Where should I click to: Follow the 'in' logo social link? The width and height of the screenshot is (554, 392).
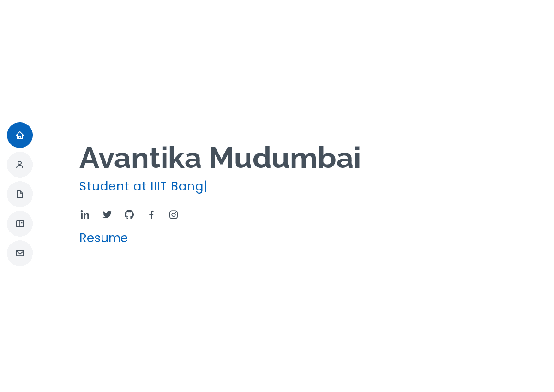click(x=85, y=214)
